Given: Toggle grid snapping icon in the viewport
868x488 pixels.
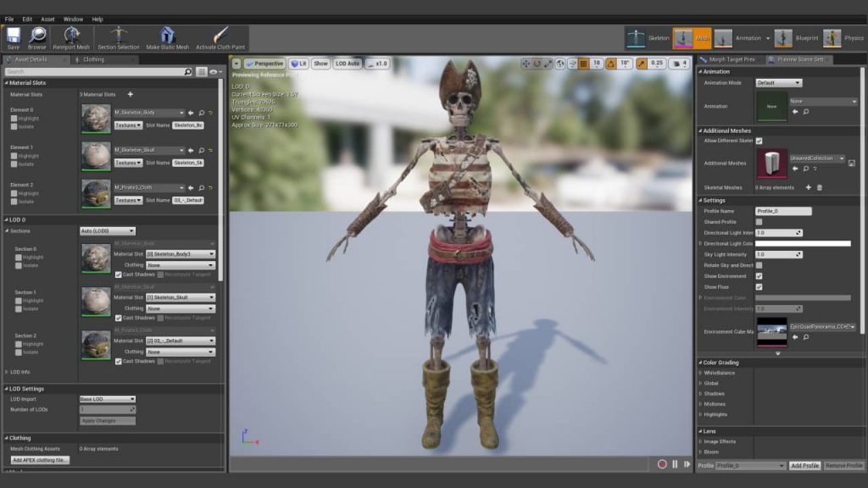Looking at the screenshot, I should click(x=583, y=64).
